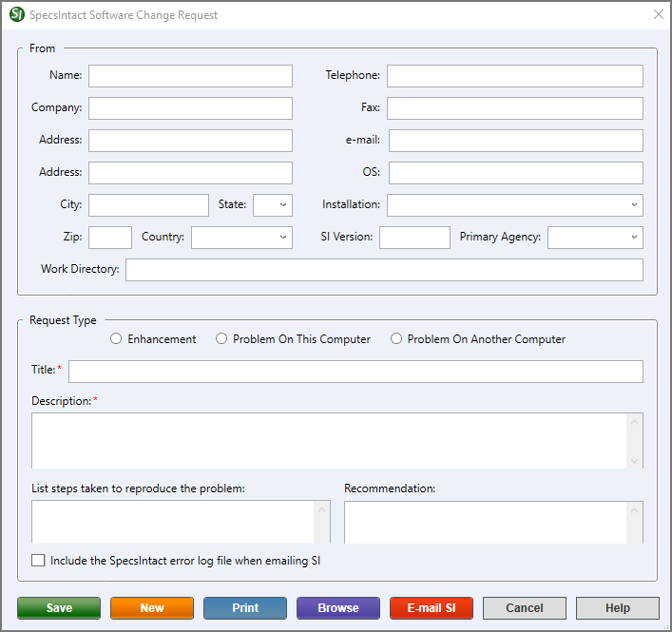Select Problem On Another Computer option
Image resolution: width=672 pixels, height=632 pixels.
396,339
